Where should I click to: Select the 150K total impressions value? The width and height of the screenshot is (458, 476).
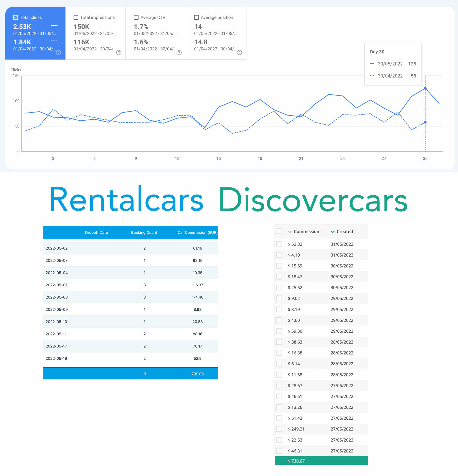click(x=82, y=27)
